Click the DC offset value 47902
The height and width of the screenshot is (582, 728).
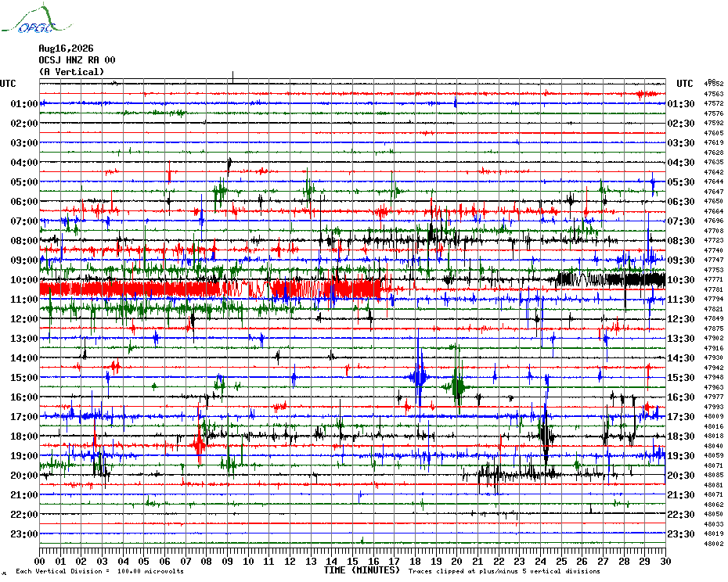pyautogui.click(x=714, y=339)
